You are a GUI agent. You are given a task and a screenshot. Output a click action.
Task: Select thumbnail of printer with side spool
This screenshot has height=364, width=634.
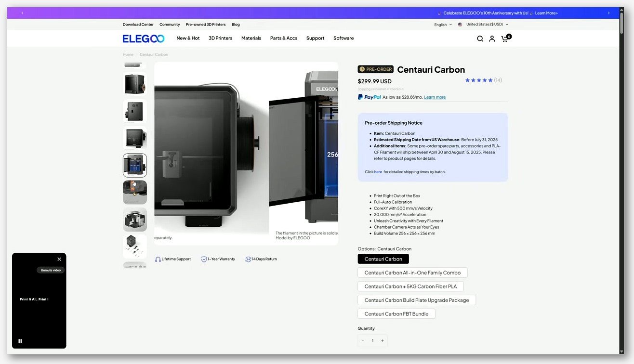(135, 84)
